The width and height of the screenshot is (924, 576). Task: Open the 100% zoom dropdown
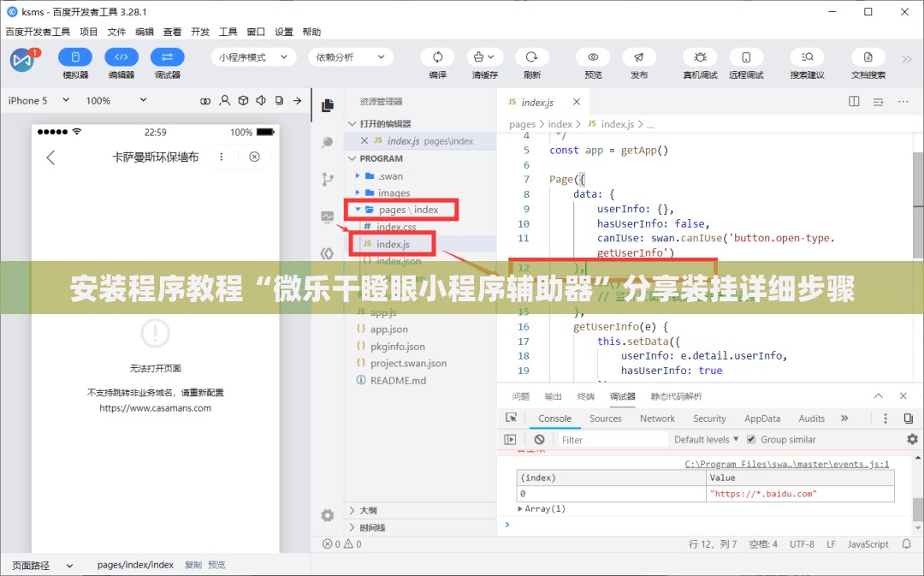[x=116, y=101]
